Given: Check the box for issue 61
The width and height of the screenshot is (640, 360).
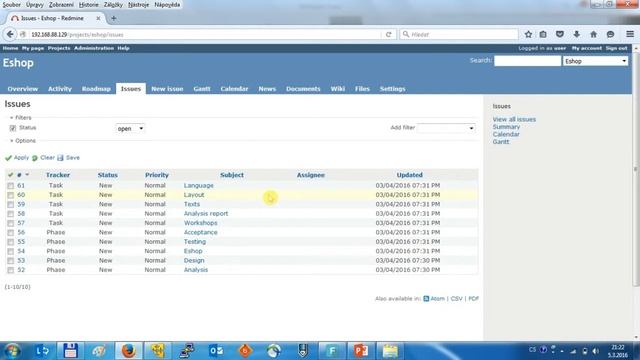Looking at the screenshot, I should coord(11,186).
